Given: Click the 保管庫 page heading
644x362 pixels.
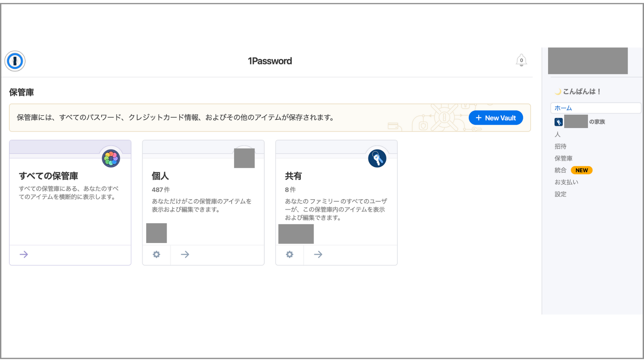Looking at the screenshot, I should point(21,92).
